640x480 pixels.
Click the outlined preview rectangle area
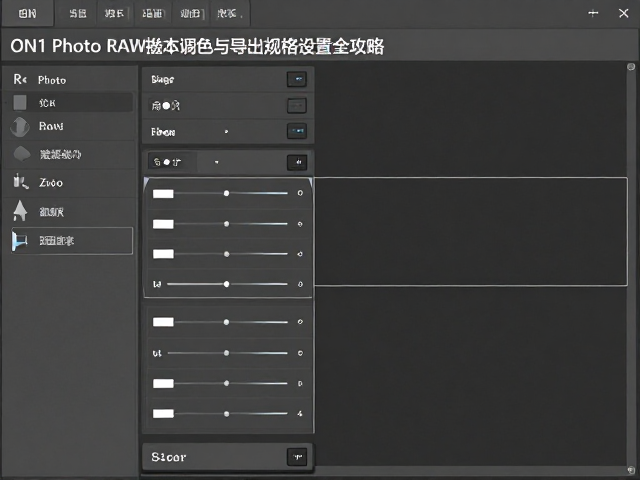point(471,231)
